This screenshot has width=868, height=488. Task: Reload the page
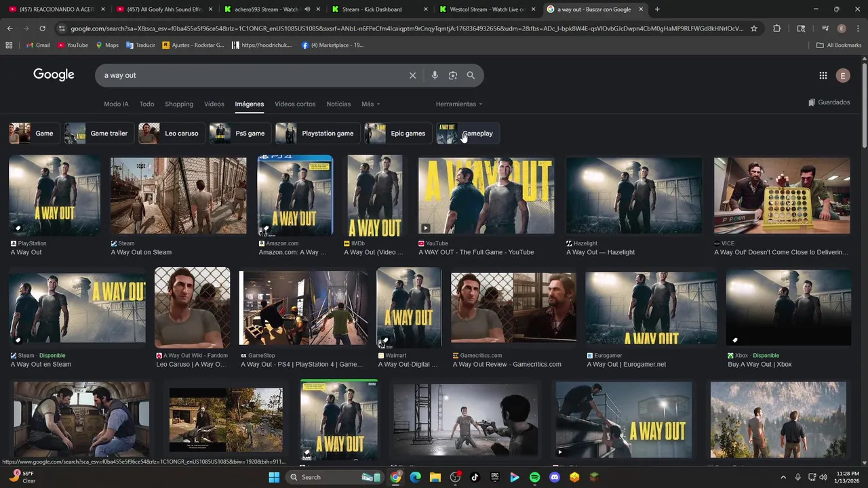(42, 28)
